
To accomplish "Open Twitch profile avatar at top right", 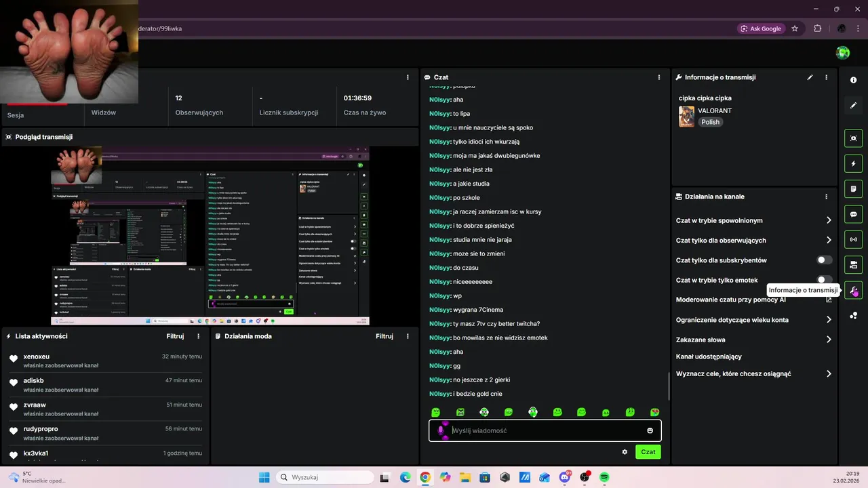I will [x=843, y=53].
